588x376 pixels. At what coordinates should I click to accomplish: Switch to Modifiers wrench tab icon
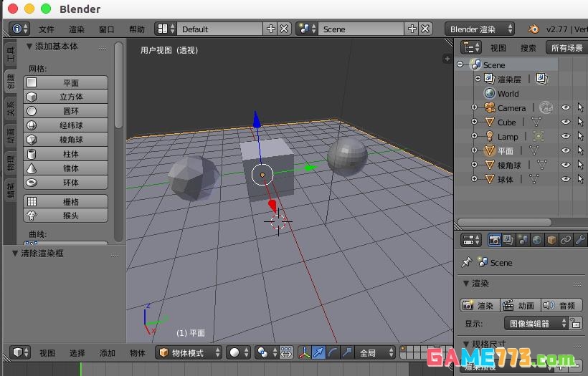tap(579, 240)
